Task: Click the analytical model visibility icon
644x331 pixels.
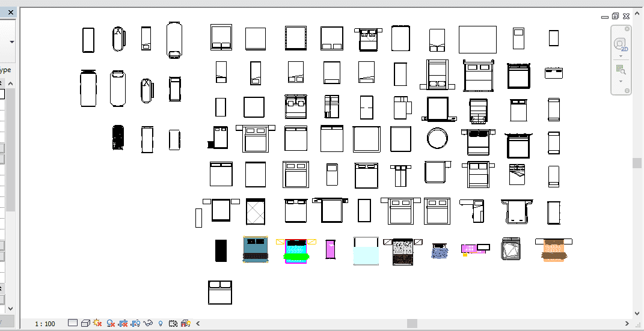Action: pyautogui.click(x=185, y=323)
